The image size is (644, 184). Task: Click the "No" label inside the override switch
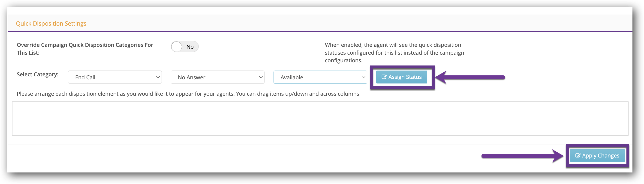pos(190,47)
